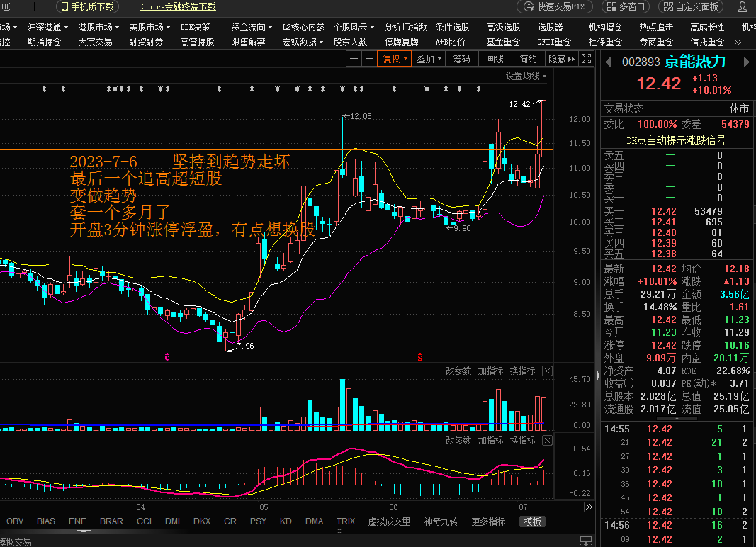Viewport: 756px width, 547px height.
Task: Go to previous stock with left arrow
Action: point(608,62)
